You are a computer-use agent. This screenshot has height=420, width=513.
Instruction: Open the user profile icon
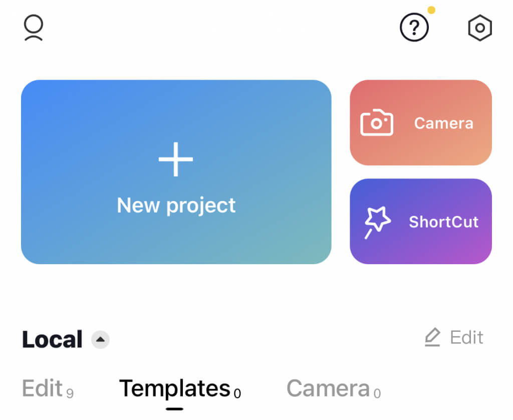pyautogui.click(x=34, y=28)
